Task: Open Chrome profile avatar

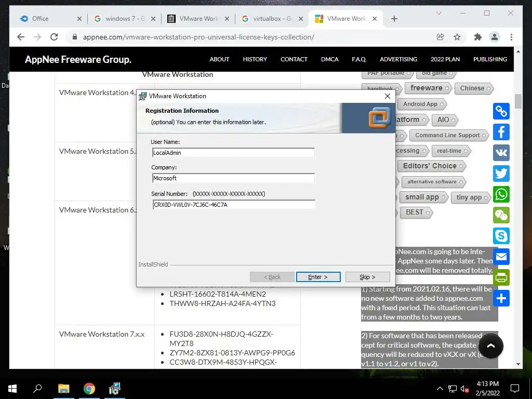Action: 495,37
